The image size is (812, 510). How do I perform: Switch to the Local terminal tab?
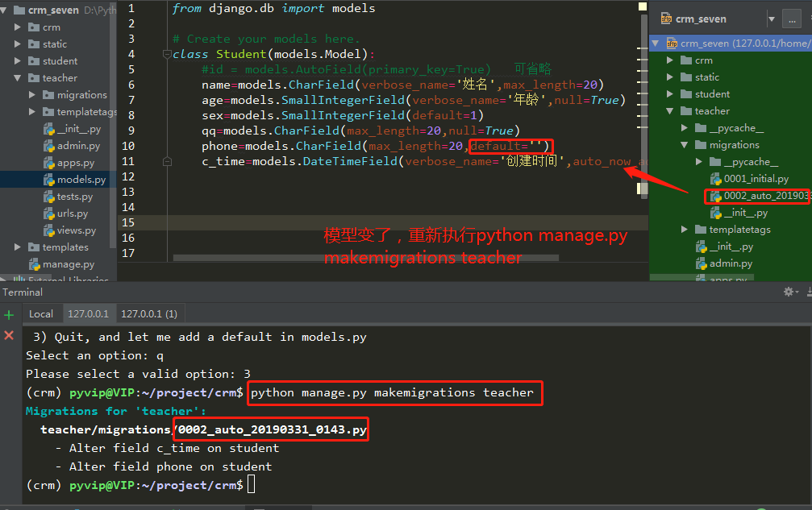[x=41, y=314]
